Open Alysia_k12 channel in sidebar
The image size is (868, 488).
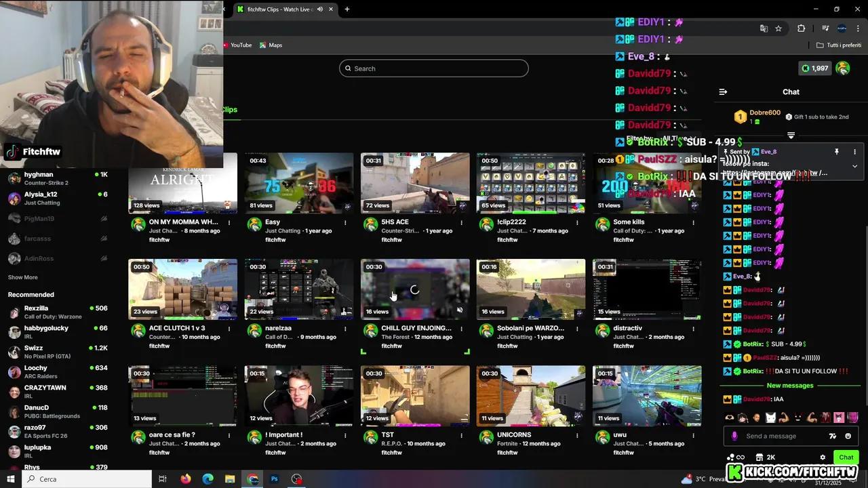pyautogui.click(x=58, y=199)
